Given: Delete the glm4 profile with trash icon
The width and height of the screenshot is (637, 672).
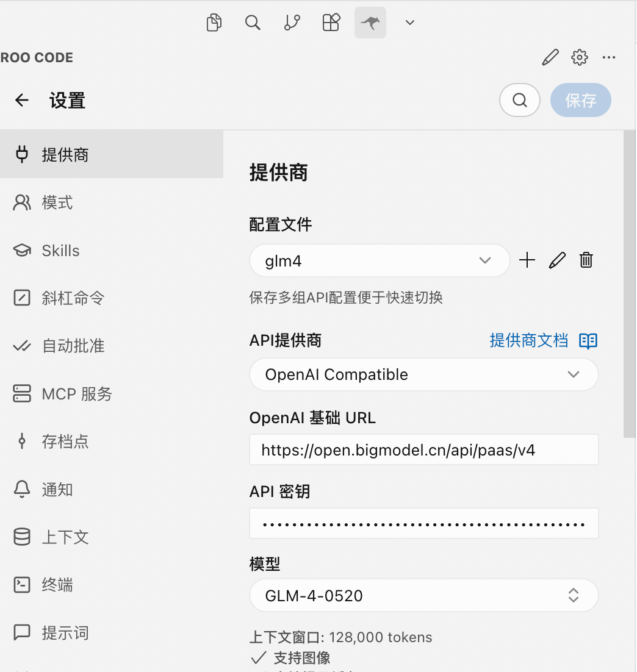Looking at the screenshot, I should (x=586, y=260).
